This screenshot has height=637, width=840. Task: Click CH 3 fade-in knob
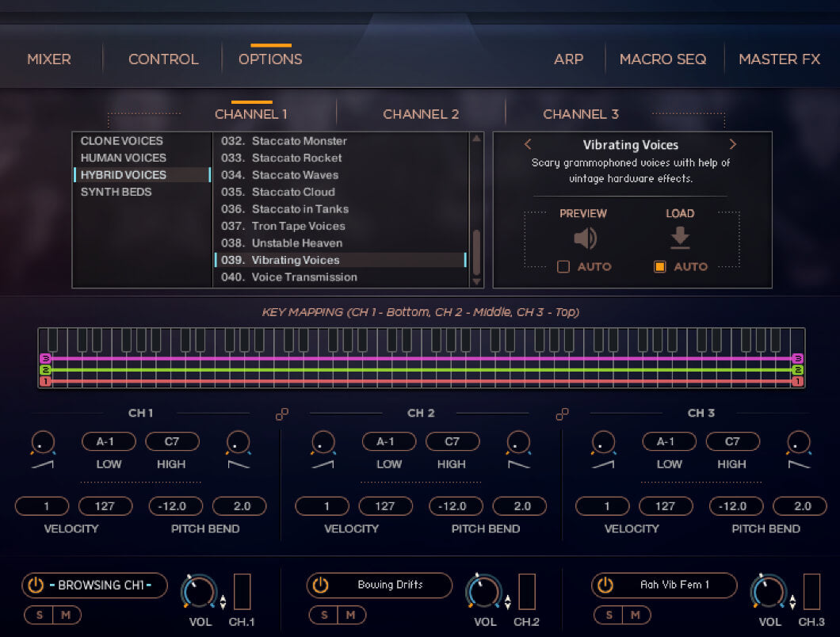[x=603, y=443]
